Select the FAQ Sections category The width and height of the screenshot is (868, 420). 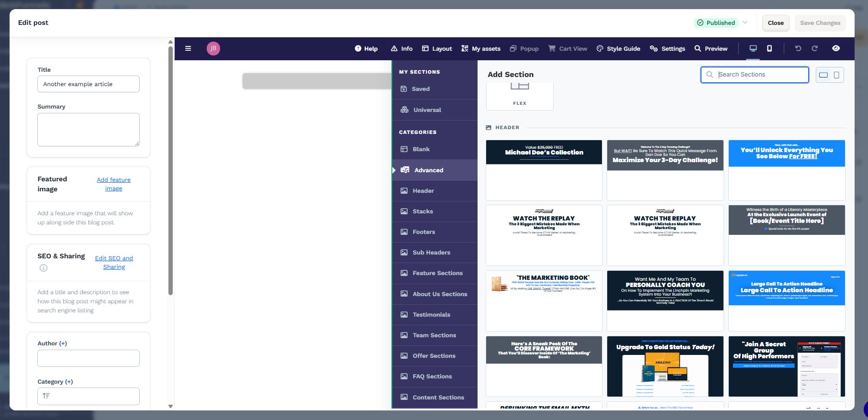[x=435, y=376]
